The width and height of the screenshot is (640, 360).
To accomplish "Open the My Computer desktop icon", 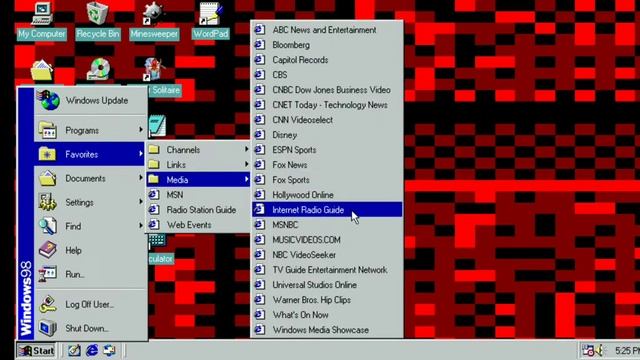I will pyautogui.click(x=42, y=20).
